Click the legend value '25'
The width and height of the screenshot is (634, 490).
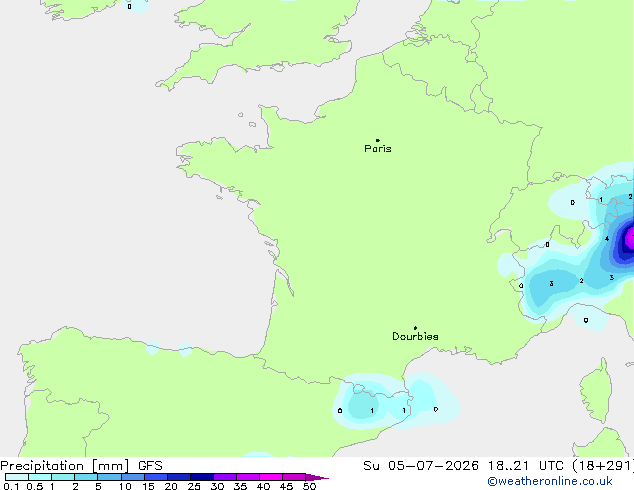tap(194, 486)
